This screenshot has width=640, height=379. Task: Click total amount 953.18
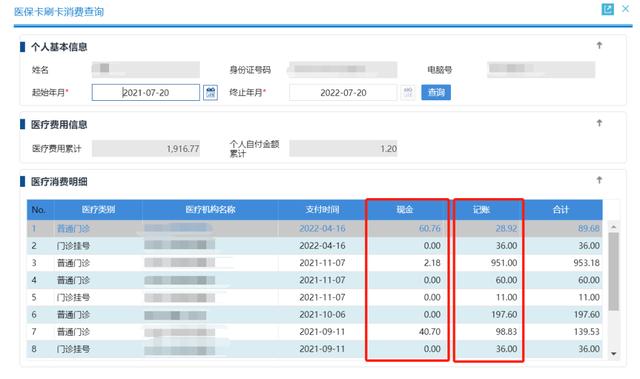pos(587,263)
